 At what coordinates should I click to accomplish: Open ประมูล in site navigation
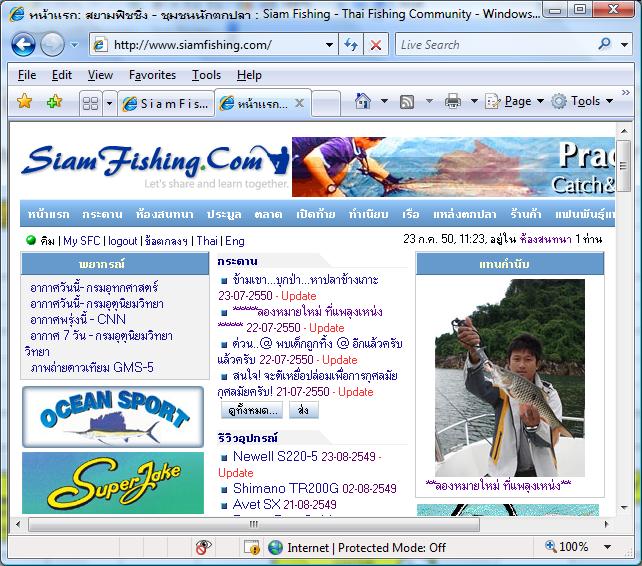224,214
